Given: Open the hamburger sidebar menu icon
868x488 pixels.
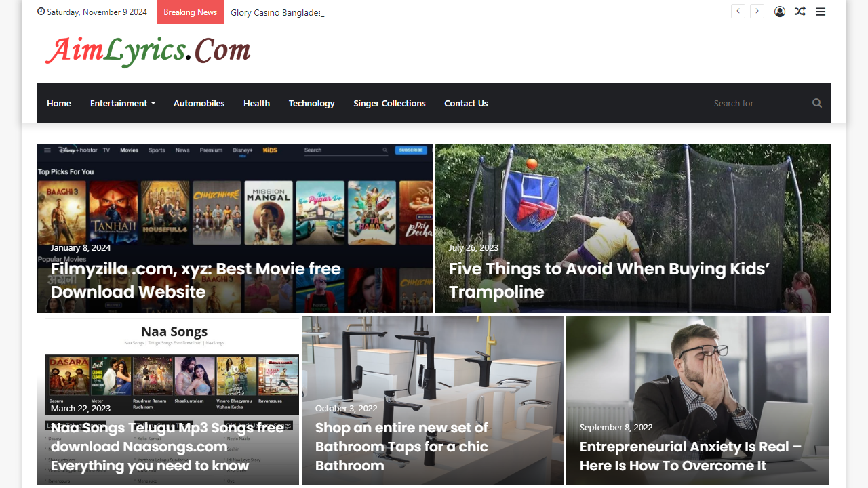Looking at the screenshot, I should [821, 12].
